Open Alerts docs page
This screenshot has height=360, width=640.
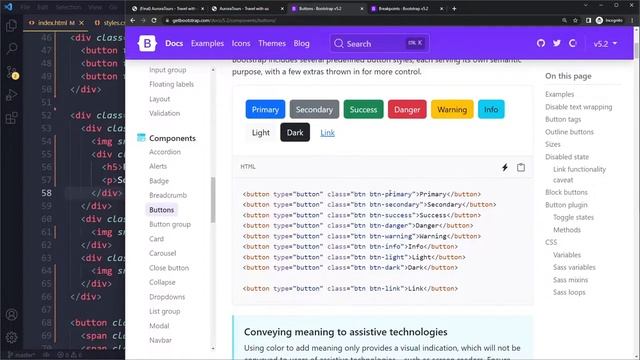pos(158,167)
